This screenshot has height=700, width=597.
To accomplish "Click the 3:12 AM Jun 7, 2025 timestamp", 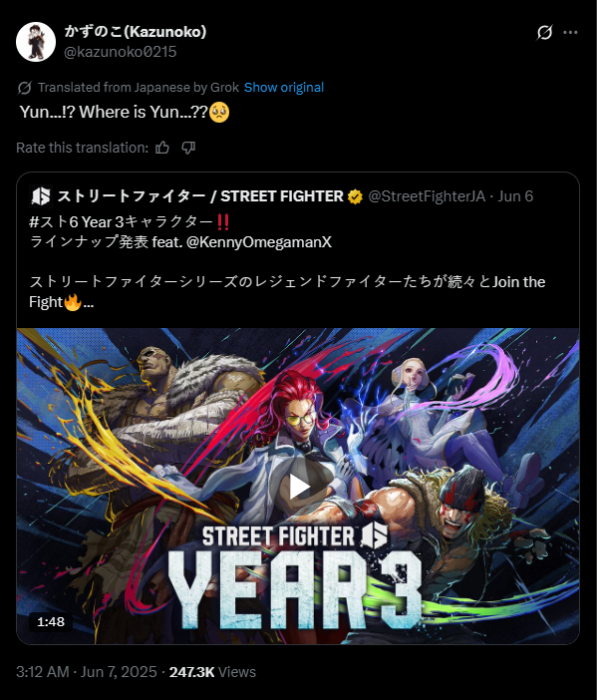I will pyautogui.click(x=87, y=672).
